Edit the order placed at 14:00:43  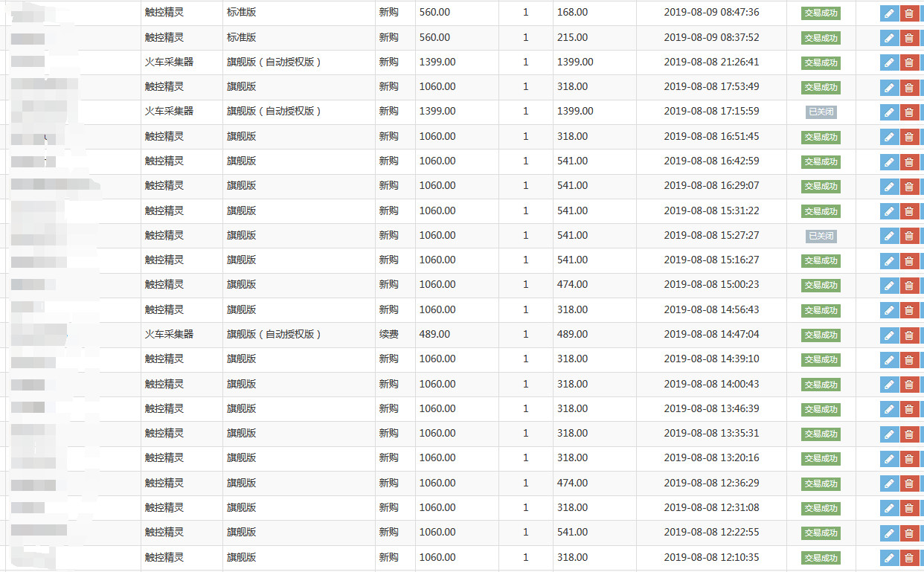(x=889, y=385)
